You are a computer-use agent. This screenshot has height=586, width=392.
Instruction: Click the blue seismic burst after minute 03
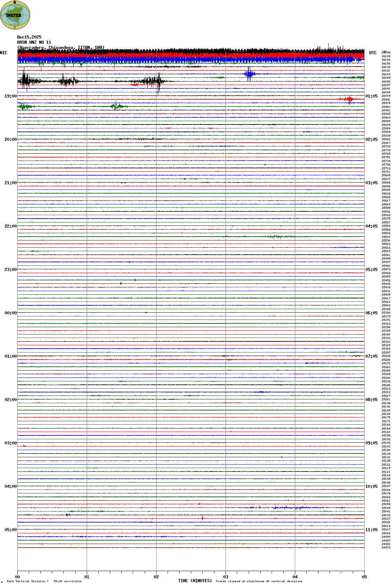click(249, 74)
